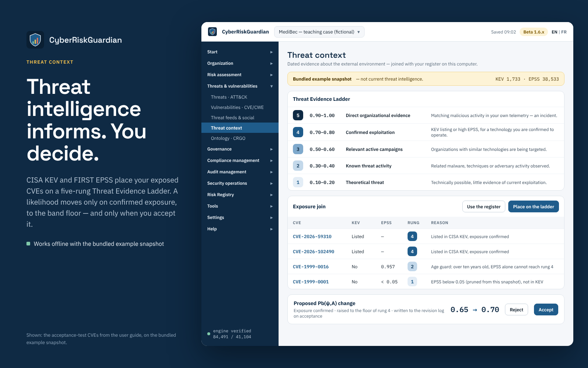Expand the Tools section
The width and height of the screenshot is (588, 368).
(x=240, y=206)
